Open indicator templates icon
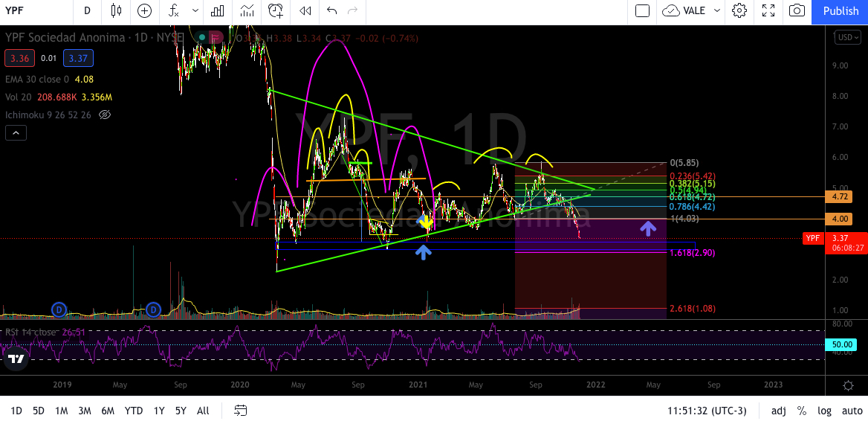The width and height of the screenshot is (868, 421). tap(247, 10)
